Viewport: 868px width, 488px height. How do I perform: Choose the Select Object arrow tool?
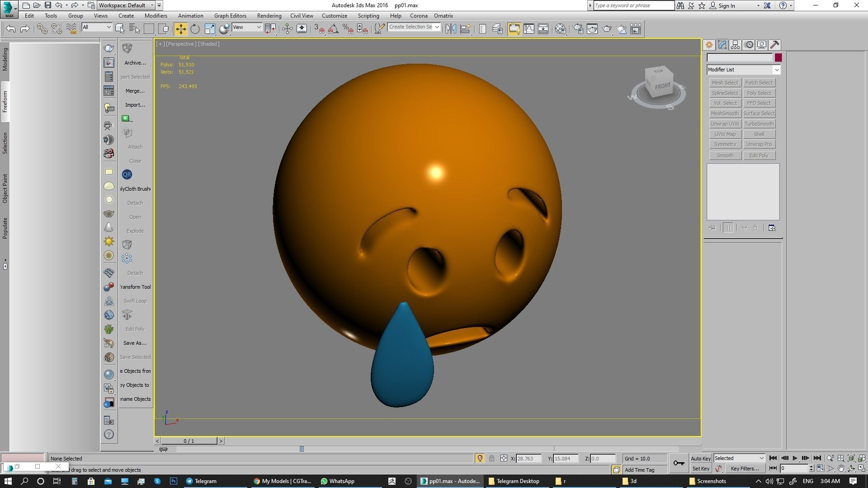coord(120,29)
